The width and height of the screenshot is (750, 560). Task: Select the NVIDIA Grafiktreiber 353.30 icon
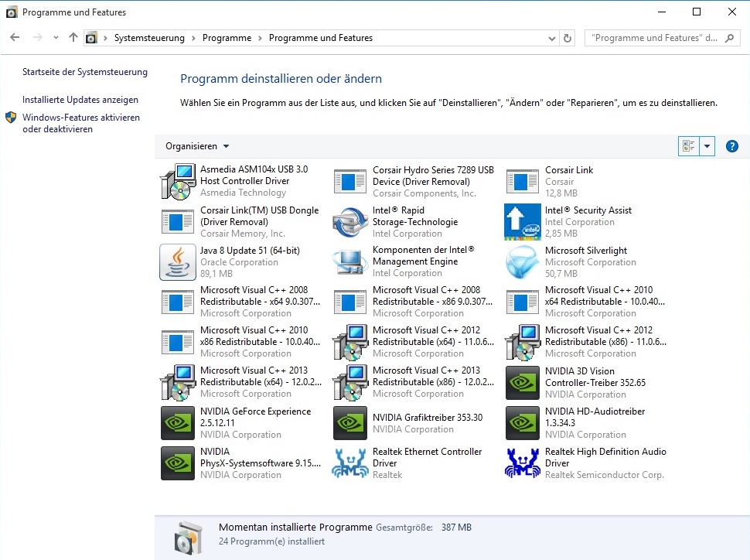pos(350,422)
